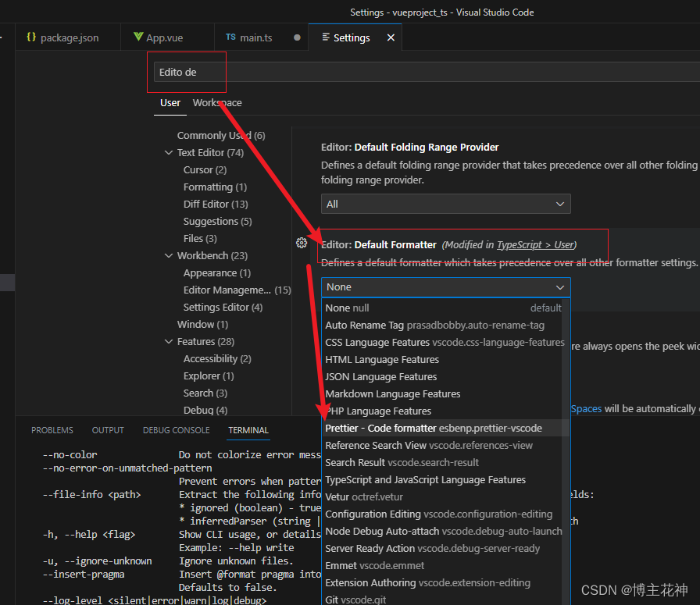Choose Markdown Language Features formatter
Screen dimensions: 700x605
tap(443, 394)
